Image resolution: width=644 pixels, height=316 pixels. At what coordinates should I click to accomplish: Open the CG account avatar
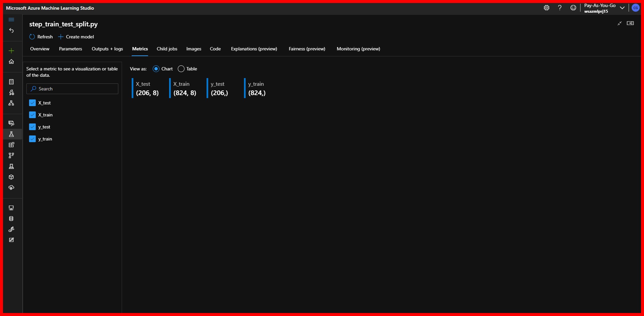click(635, 8)
